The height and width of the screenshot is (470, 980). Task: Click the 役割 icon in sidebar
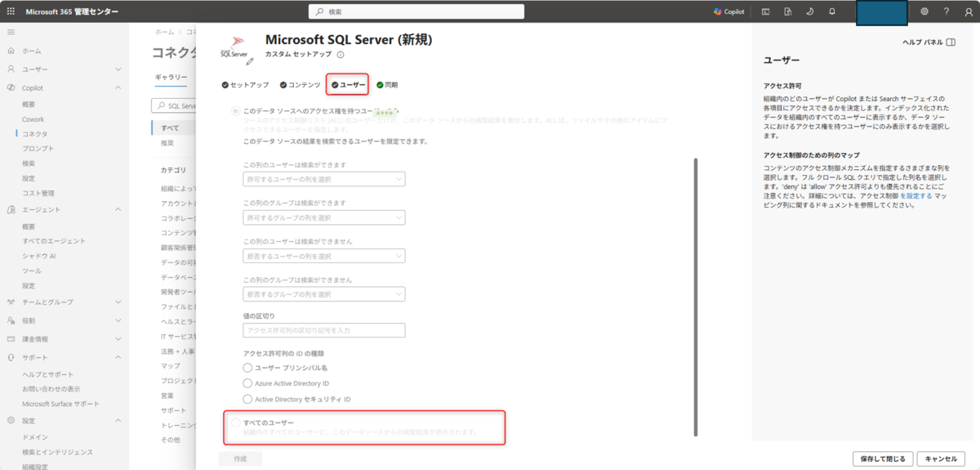(11, 320)
